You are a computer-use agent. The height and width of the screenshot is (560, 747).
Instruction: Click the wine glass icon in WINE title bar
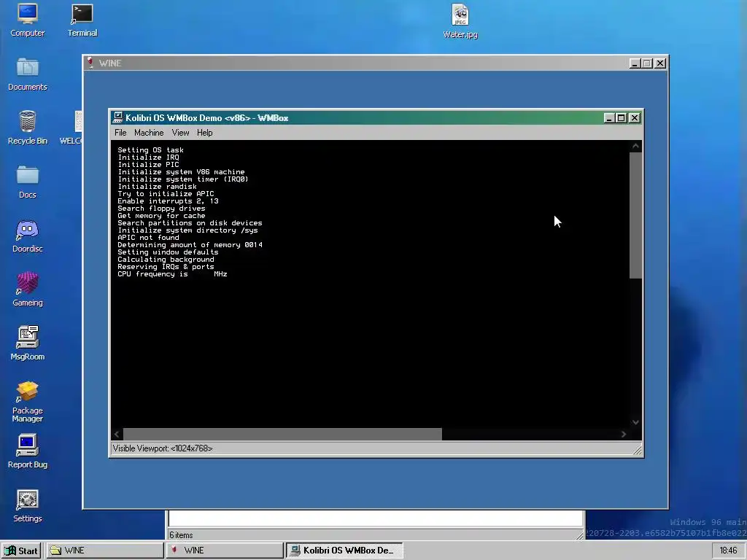[x=90, y=63]
